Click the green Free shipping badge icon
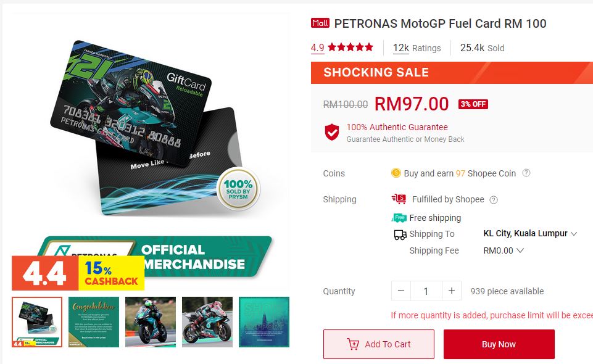The width and height of the screenshot is (593, 364). (399, 218)
